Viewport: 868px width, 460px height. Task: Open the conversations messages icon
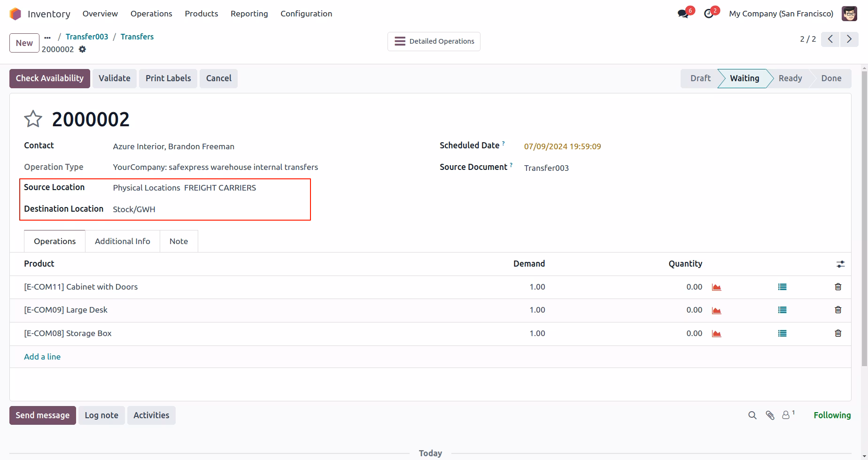click(x=683, y=14)
